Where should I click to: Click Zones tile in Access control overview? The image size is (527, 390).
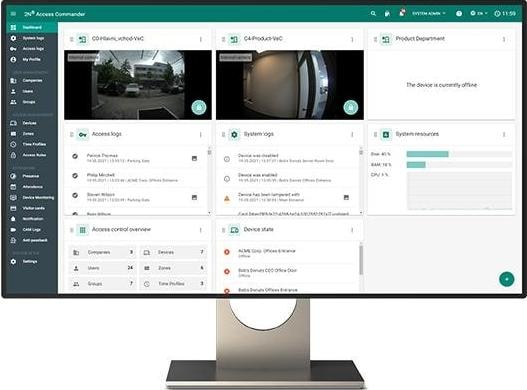(x=173, y=268)
